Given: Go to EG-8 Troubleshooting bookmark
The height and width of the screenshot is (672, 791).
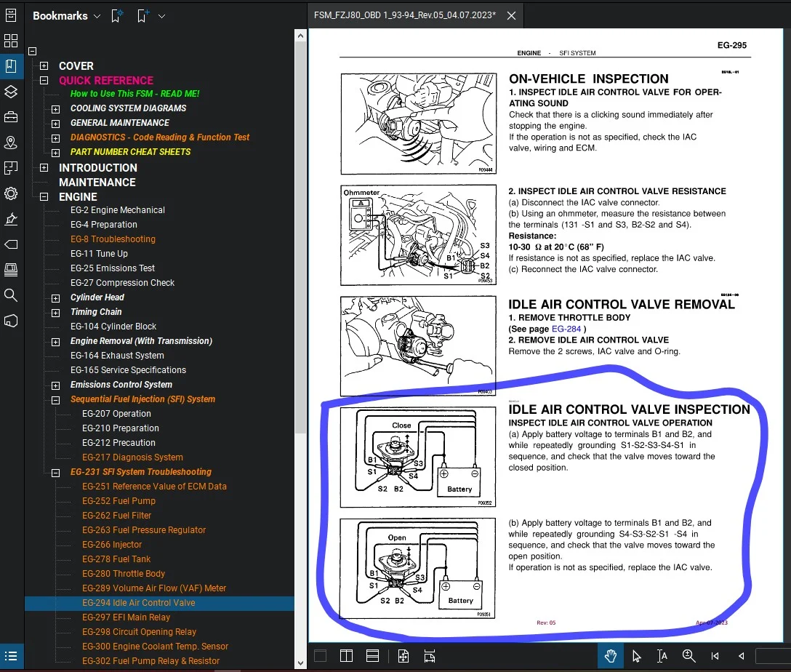Looking at the screenshot, I should coord(113,239).
